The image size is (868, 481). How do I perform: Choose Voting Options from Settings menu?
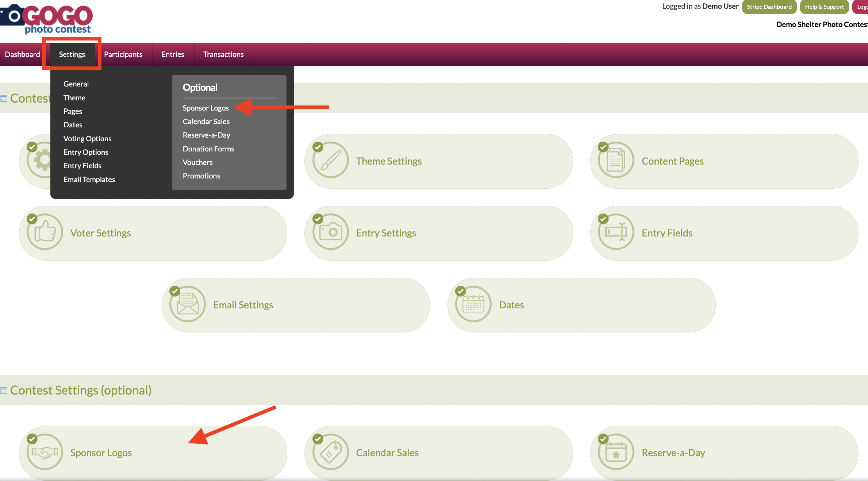pyautogui.click(x=87, y=139)
